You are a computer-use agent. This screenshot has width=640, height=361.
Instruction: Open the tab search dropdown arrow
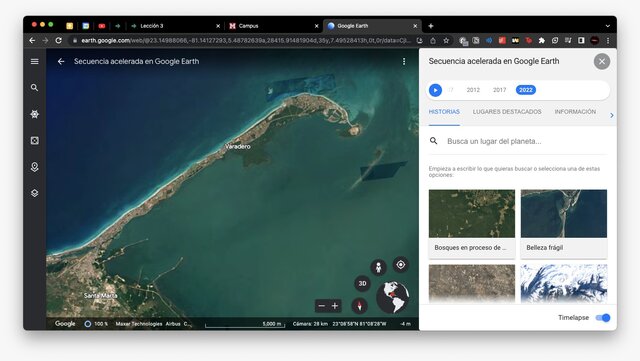click(608, 26)
